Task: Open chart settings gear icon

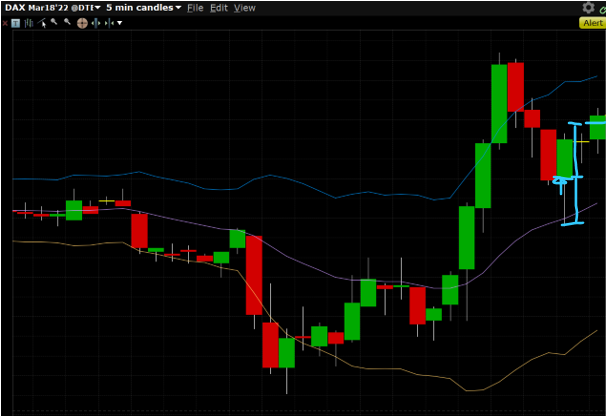Action: 588,7
